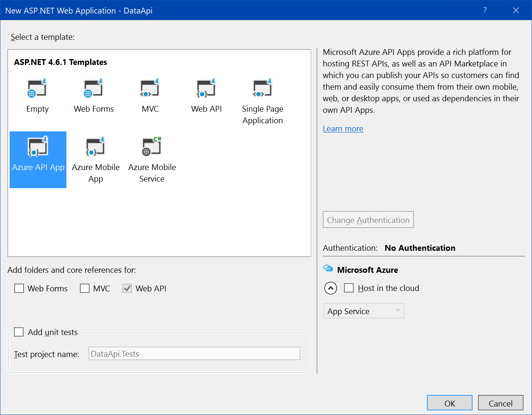Click the Change Authentication button
Screen dimensions: 532x415
(x=368, y=220)
